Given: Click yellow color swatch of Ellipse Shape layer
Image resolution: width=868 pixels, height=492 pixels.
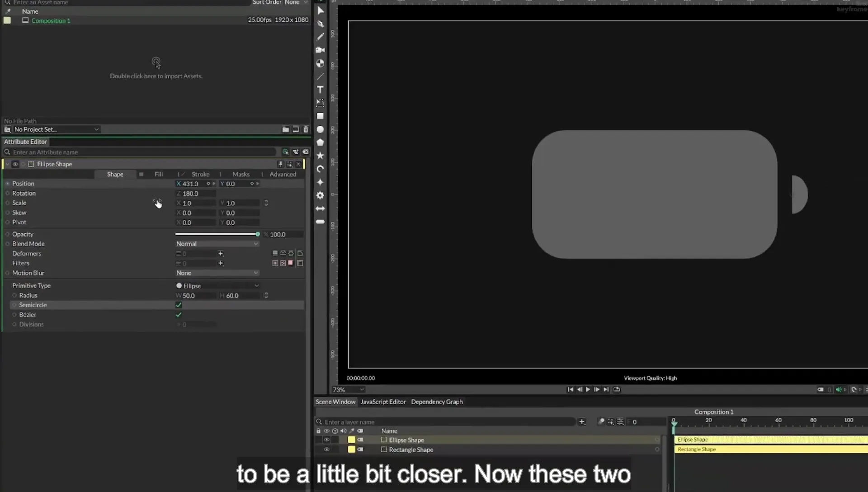Looking at the screenshot, I should click(x=351, y=440).
